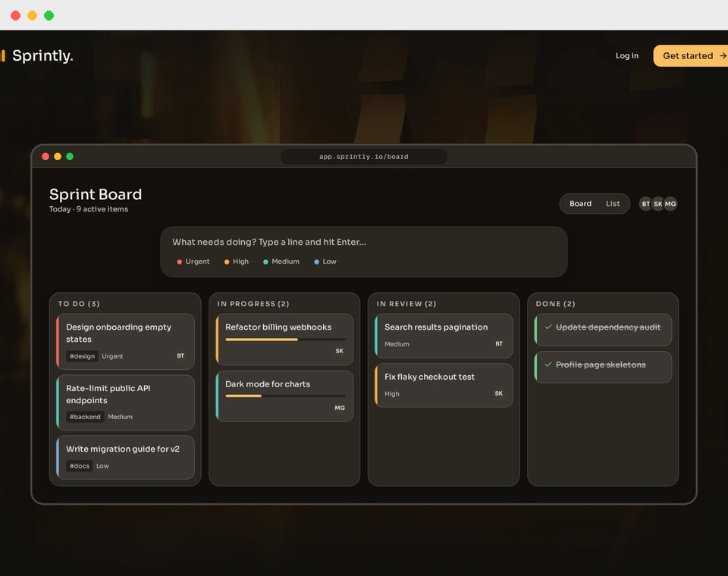Click SK assignee on Refactor billing webhooks
Screen dimensions: 728x576
(x=340, y=351)
